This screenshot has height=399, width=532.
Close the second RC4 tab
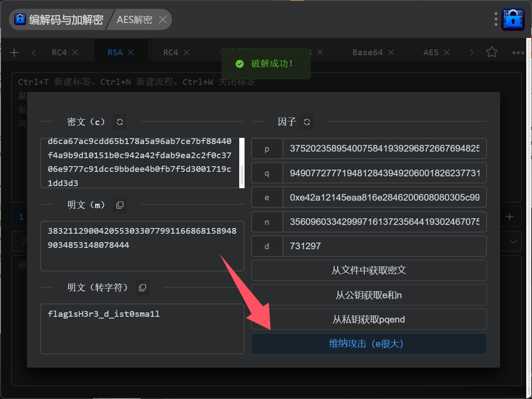[186, 53]
